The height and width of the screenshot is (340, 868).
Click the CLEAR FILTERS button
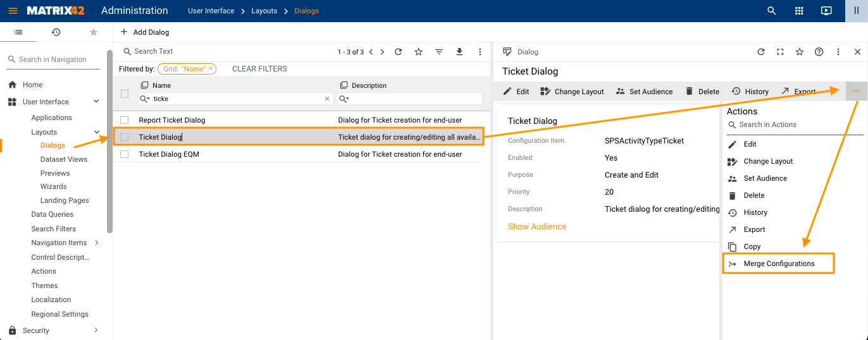259,69
